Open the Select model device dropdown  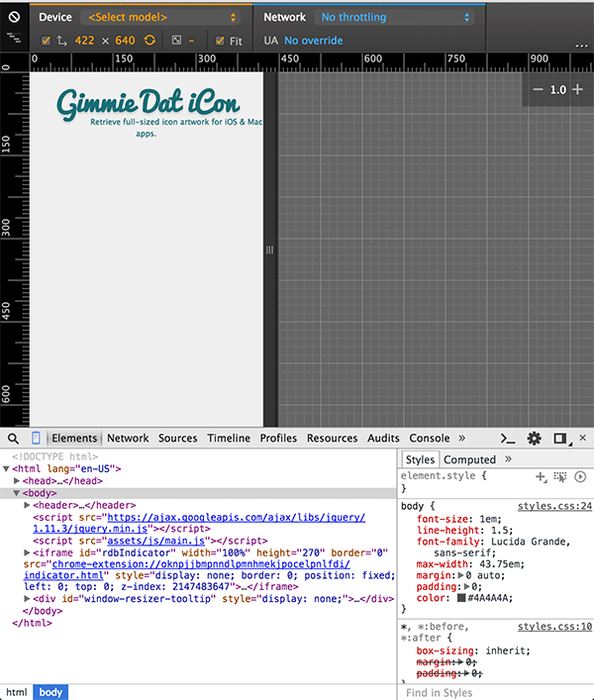pyautogui.click(x=162, y=17)
